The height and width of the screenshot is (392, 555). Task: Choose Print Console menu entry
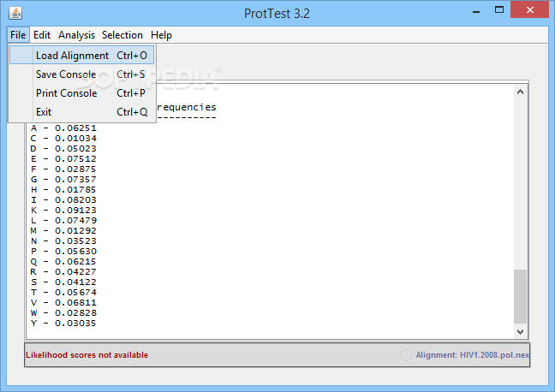pos(81,93)
